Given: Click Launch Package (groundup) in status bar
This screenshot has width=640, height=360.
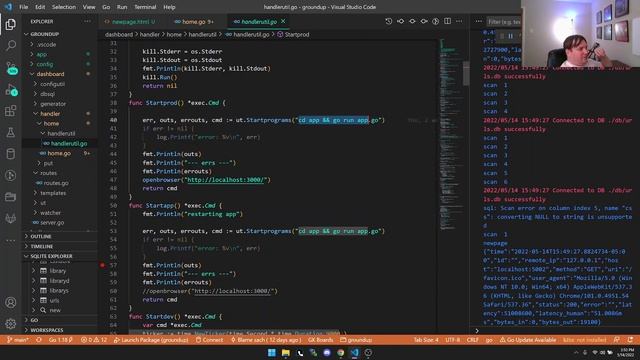Looking at the screenshot, I should coord(151,340).
